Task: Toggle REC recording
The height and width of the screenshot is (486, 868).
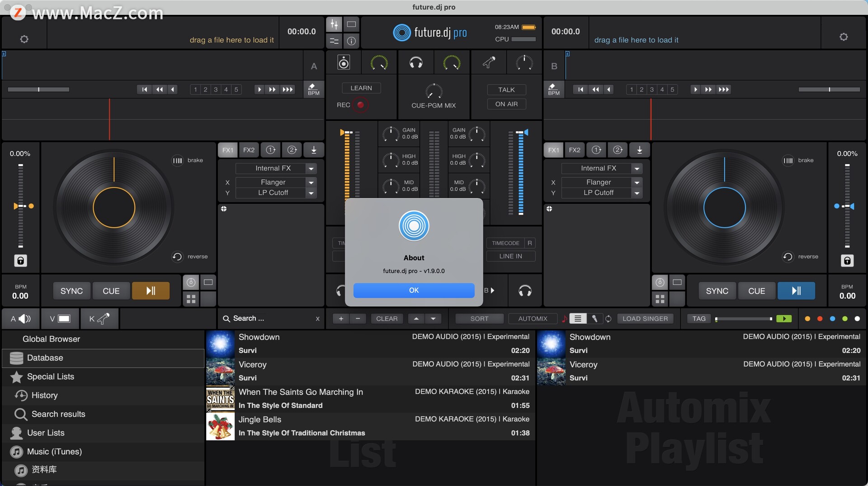Action: (x=360, y=105)
